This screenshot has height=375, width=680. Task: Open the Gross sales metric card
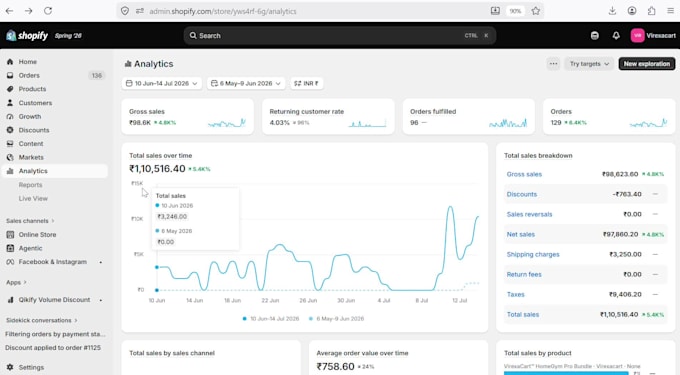[x=187, y=117]
